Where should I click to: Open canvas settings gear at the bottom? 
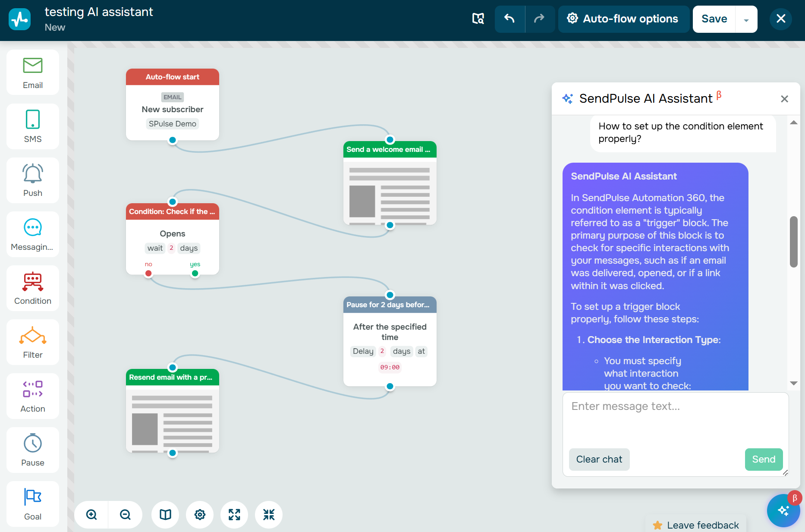pos(199,514)
